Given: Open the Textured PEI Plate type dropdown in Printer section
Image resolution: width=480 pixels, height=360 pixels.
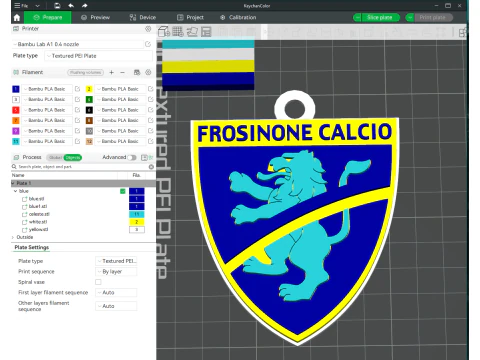Looking at the screenshot, I should 98,56.
